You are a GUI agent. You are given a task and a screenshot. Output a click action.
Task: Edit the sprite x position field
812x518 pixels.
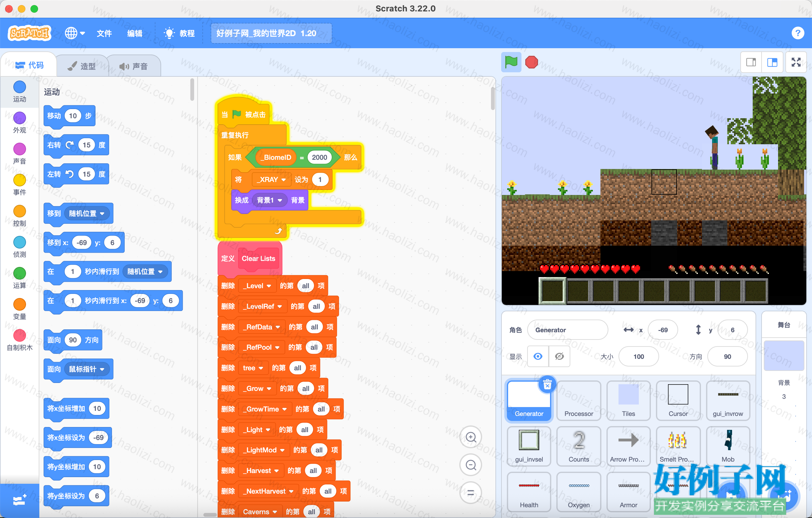click(663, 330)
